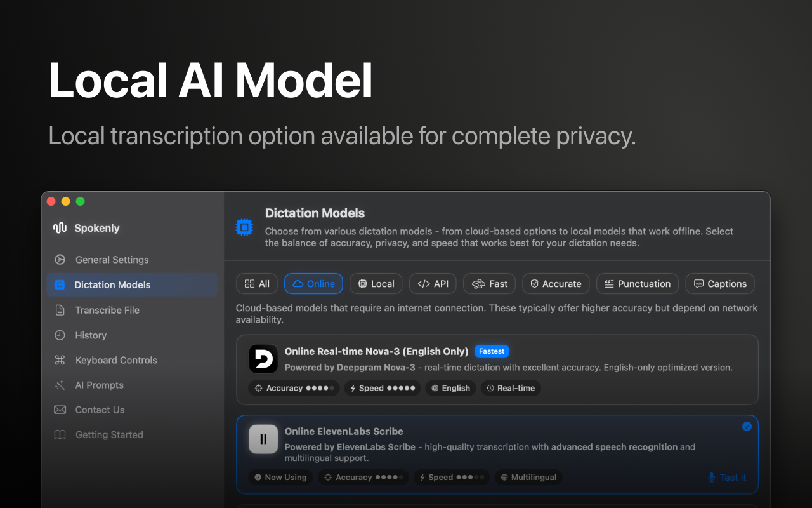Click the General Settings gear icon
This screenshot has width=812, height=508.
(x=60, y=260)
